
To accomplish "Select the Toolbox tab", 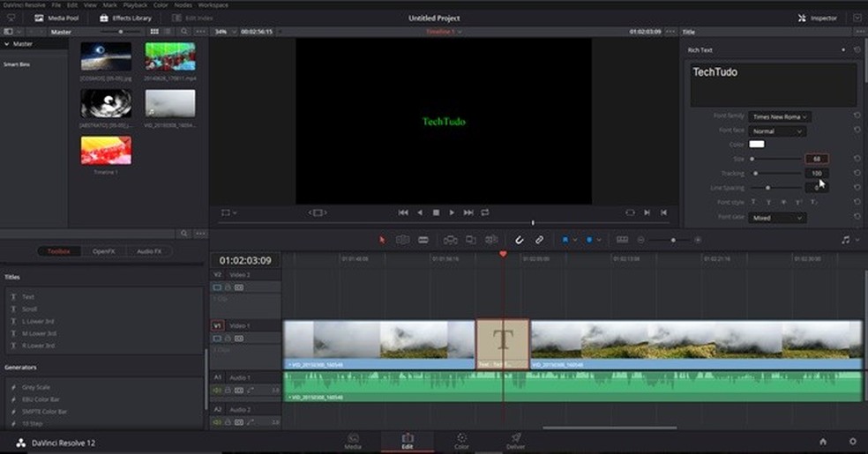I will (x=59, y=251).
